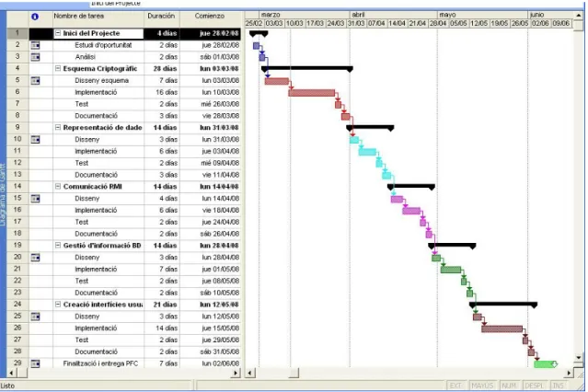Click the NUM status bar indicator
This screenshot has height=392, width=588.
pos(509,386)
